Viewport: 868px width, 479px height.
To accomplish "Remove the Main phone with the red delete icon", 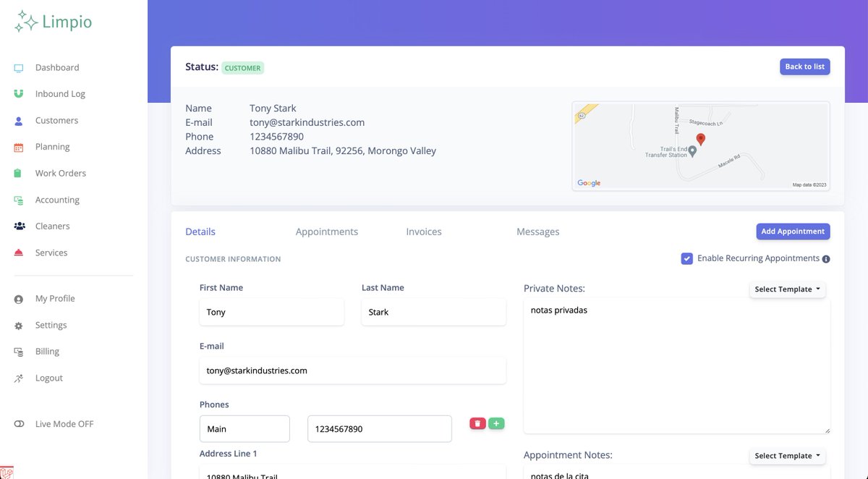I will point(477,423).
